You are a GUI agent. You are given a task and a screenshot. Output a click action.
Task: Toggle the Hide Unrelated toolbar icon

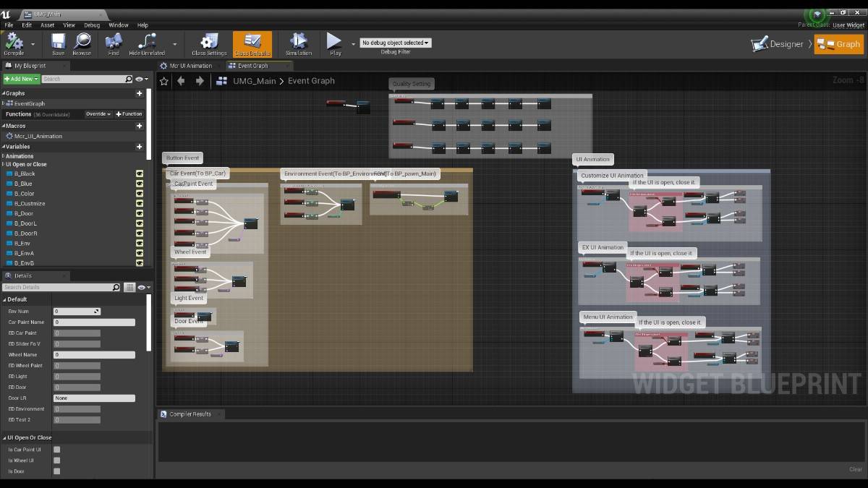pos(147,41)
